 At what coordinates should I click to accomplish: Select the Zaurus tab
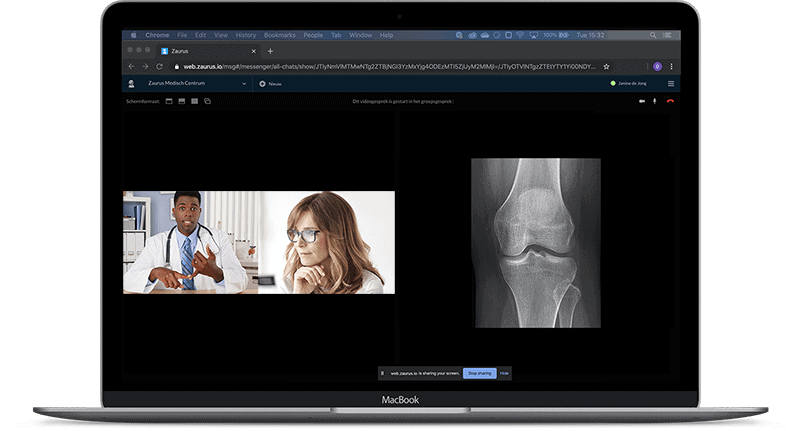click(x=206, y=51)
